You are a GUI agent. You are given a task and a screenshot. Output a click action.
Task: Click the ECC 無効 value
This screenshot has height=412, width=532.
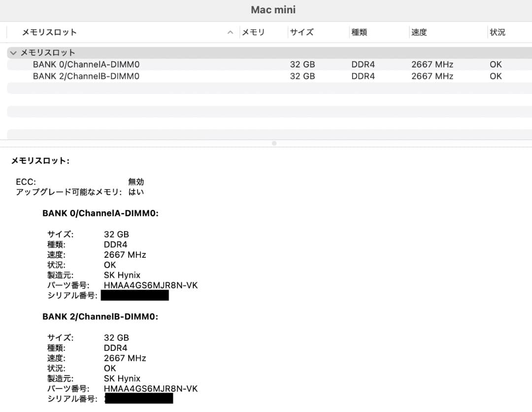tap(136, 181)
